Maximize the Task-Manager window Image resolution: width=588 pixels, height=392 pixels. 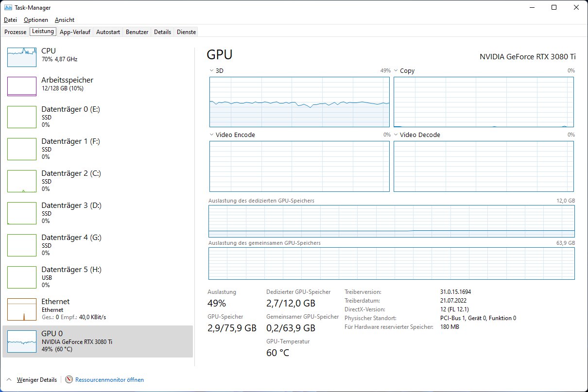pos(554,7)
